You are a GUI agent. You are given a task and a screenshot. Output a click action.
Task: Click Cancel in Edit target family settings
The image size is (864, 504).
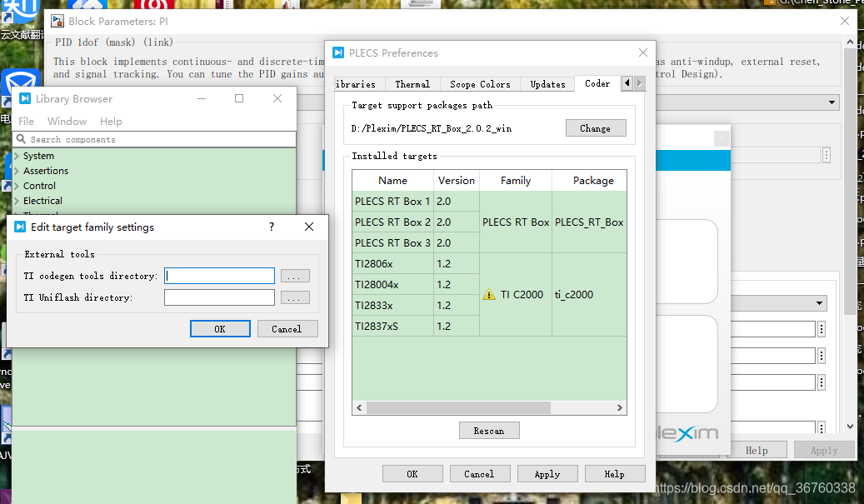point(287,329)
